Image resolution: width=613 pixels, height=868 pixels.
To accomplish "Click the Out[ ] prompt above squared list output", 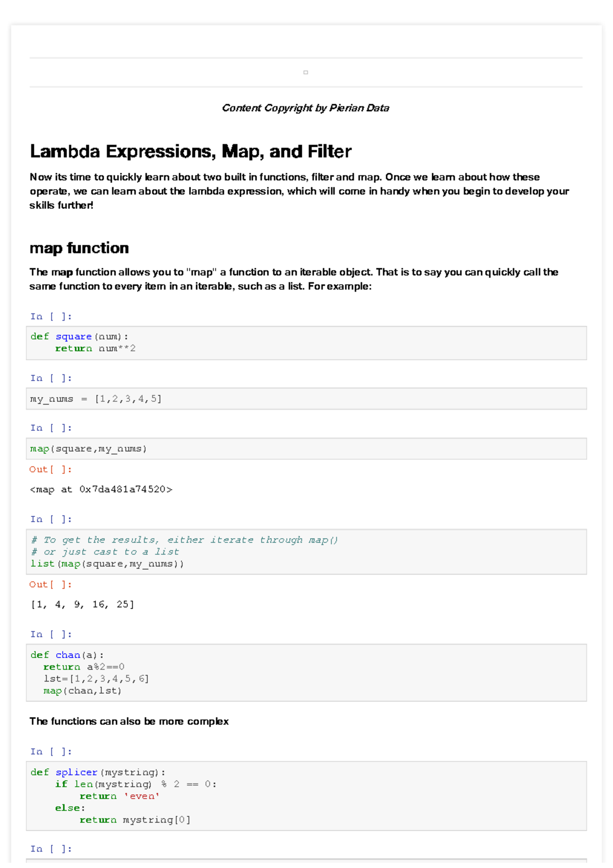I will click(x=51, y=584).
